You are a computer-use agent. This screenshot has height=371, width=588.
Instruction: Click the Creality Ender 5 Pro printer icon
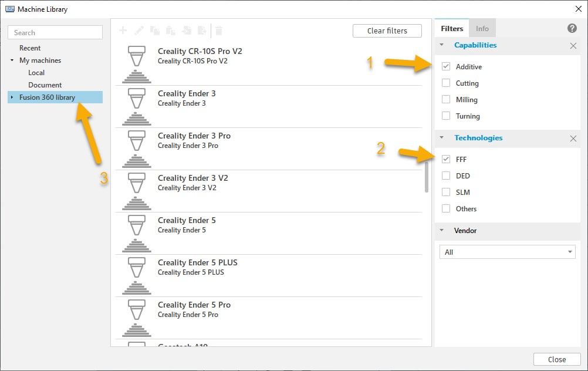click(x=137, y=319)
